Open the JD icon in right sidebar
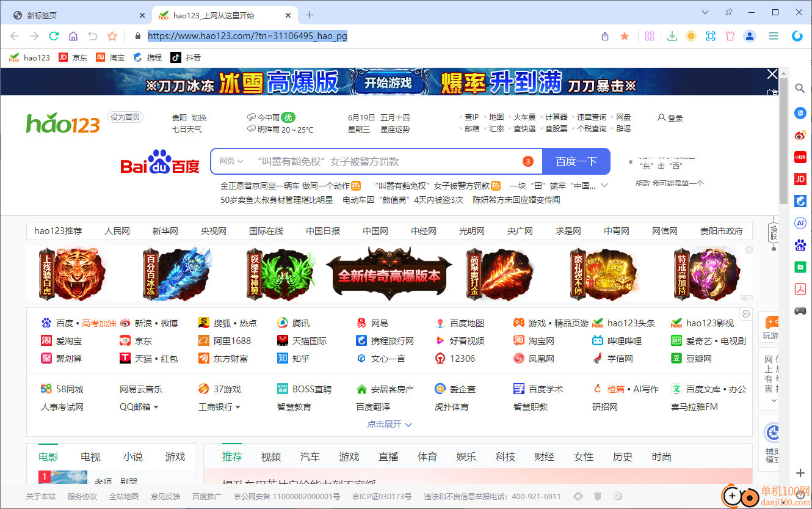 (800, 179)
